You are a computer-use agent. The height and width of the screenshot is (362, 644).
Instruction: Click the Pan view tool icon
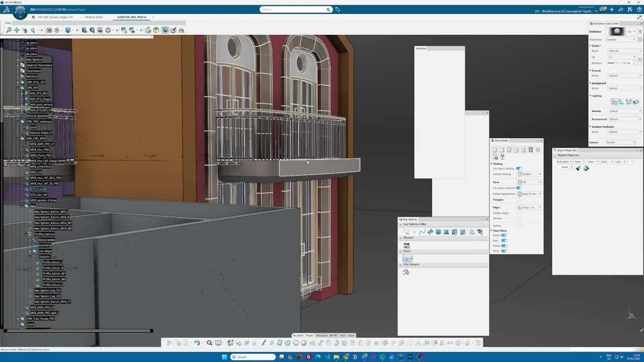(x=17, y=30)
